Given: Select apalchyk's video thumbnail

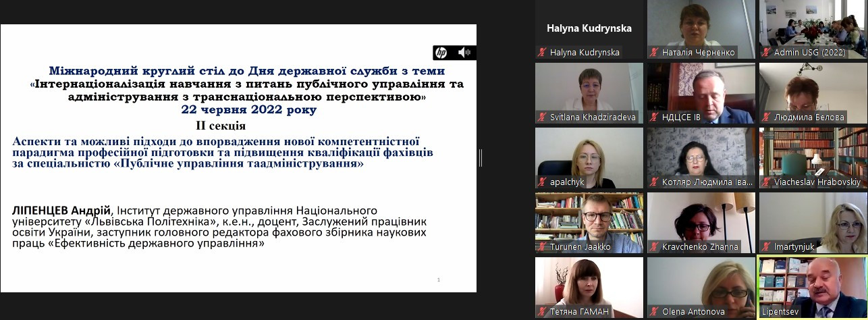Looking at the screenshot, I should click(x=589, y=157).
